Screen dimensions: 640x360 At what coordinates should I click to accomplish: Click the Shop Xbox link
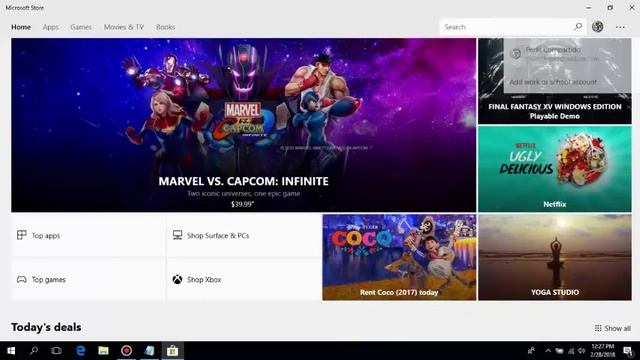[244, 280]
